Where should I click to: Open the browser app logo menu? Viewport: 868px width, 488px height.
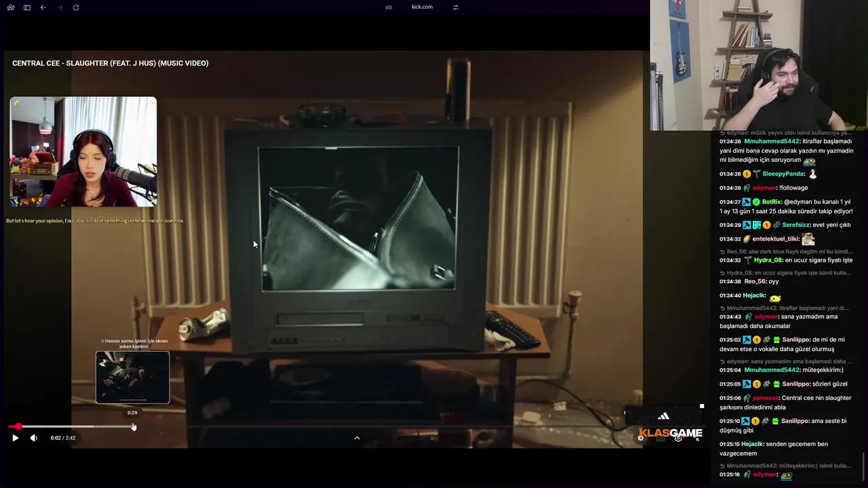pos(10,7)
